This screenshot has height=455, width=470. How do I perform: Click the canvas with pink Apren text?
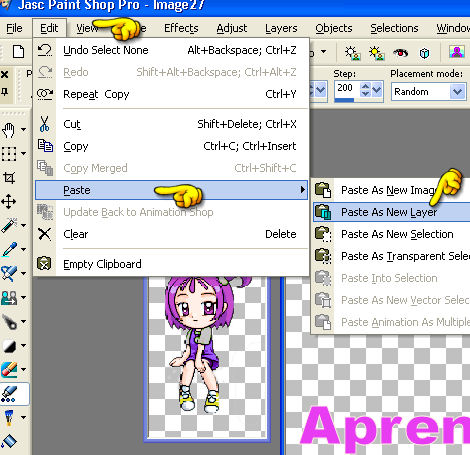click(378, 395)
